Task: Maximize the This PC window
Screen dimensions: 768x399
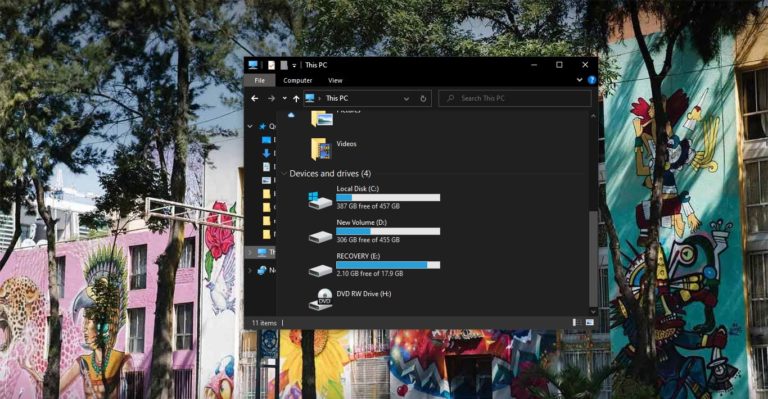Action: [559, 65]
